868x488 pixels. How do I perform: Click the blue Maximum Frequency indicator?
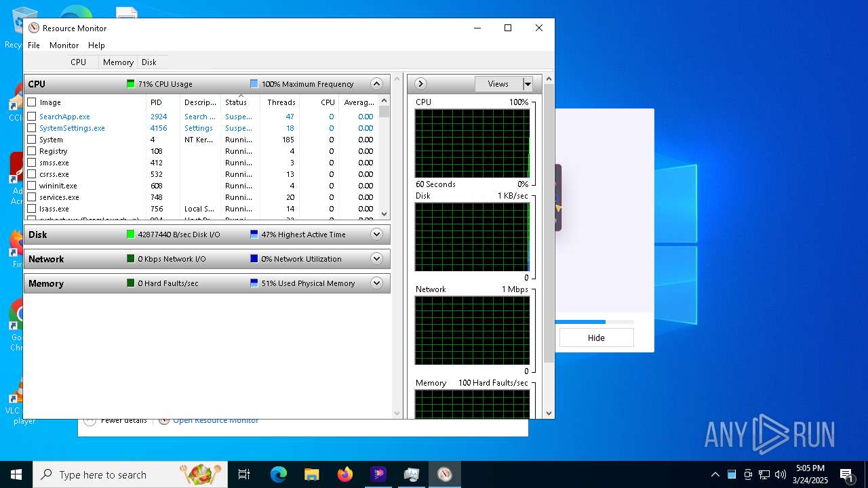pos(254,84)
